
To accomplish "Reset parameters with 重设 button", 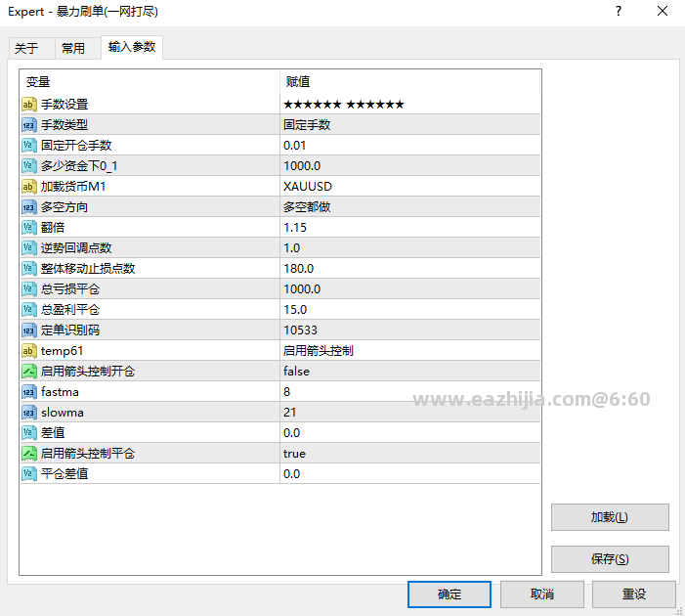I will click(634, 594).
